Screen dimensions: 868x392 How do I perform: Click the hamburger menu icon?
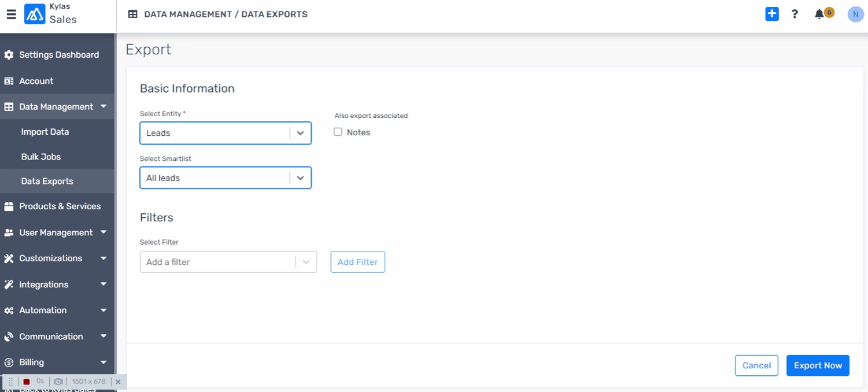[11, 14]
